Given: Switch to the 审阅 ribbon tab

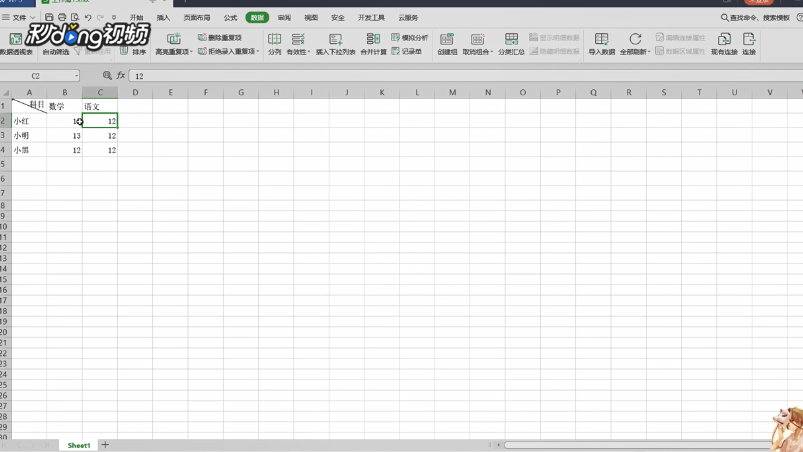Looking at the screenshot, I should pos(284,17).
